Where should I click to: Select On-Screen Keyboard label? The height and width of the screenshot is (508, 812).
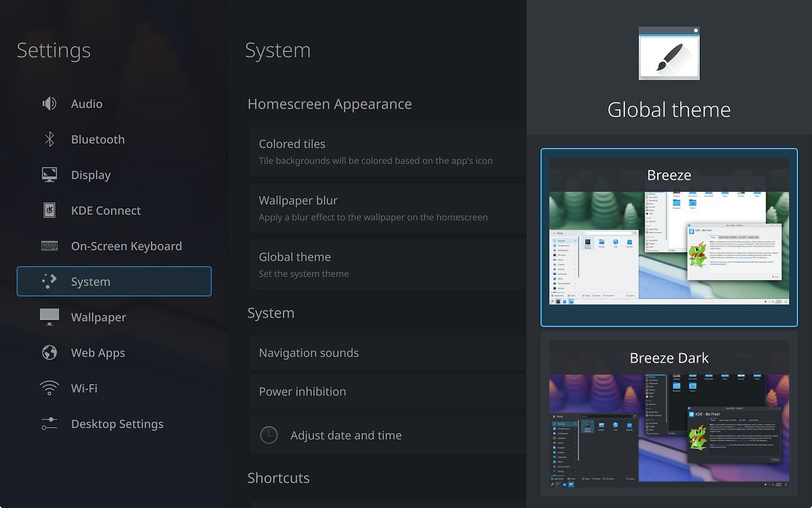pos(126,246)
